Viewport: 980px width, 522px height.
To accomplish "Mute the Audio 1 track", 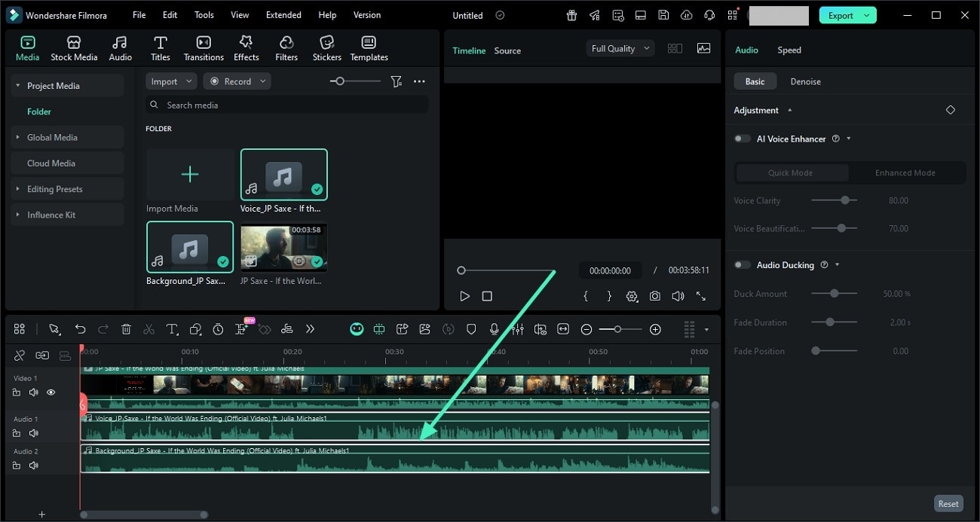I will click(x=33, y=433).
